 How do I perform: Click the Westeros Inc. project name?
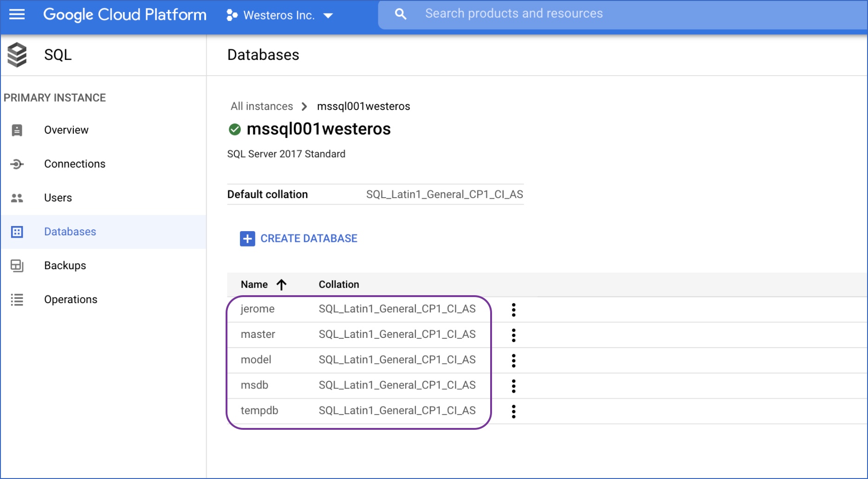coord(279,15)
